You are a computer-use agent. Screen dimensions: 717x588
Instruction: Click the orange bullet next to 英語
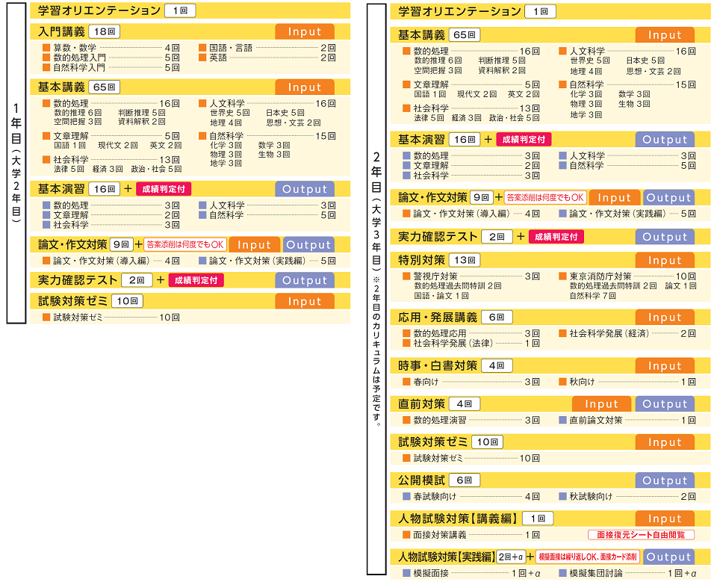click(202, 58)
